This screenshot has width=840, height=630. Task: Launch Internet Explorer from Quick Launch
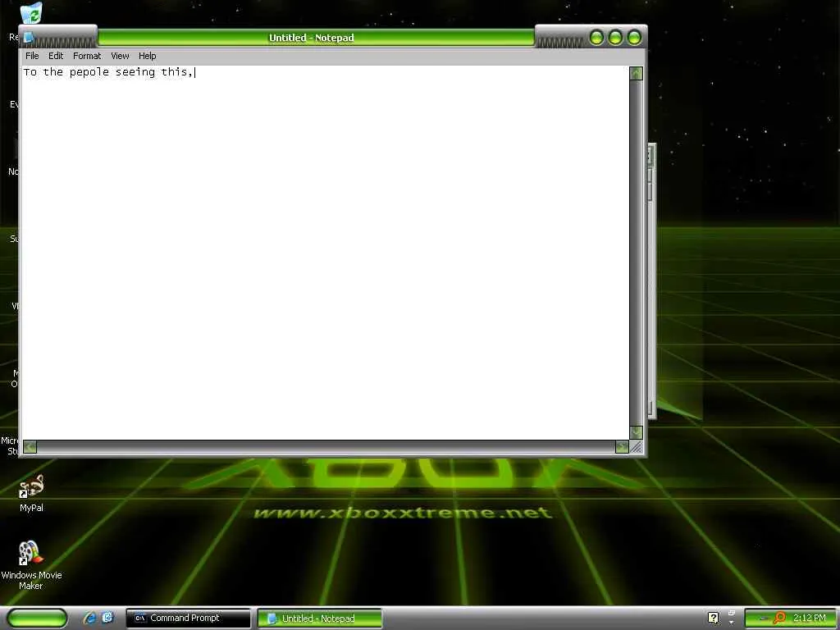(x=89, y=618)
